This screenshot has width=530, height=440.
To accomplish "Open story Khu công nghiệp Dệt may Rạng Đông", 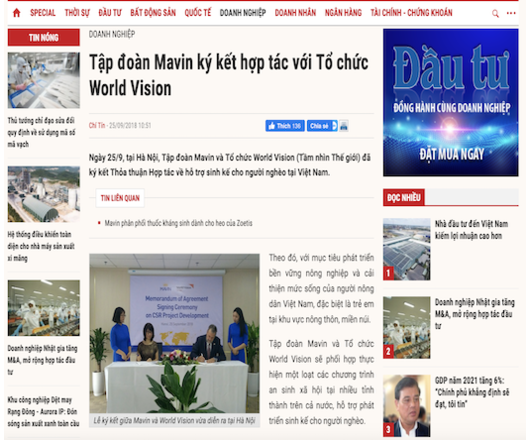I will click(x=43, y=412).
